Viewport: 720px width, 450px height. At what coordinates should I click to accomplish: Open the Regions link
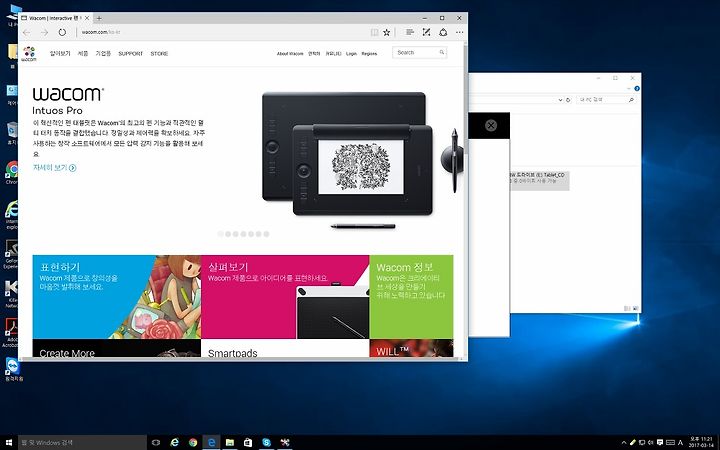pos(369,54)
